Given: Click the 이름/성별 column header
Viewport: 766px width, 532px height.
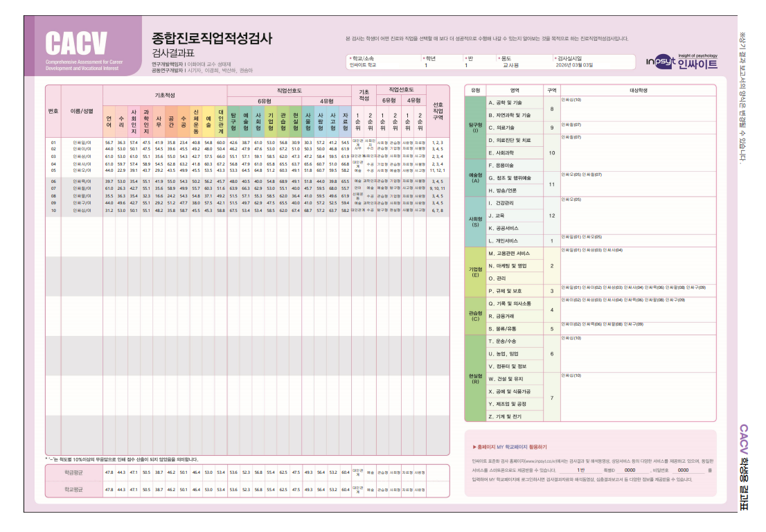Looking at the screenshot, I should [82, 112].
